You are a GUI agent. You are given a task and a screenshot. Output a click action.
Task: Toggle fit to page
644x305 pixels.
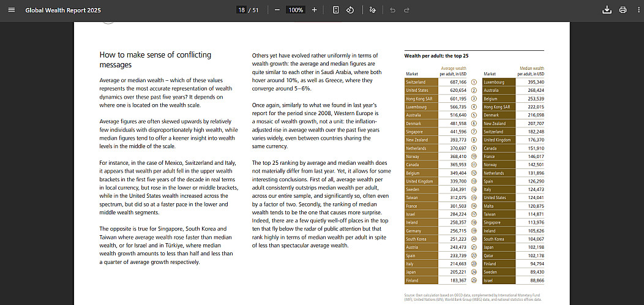(x=336, y=10)
